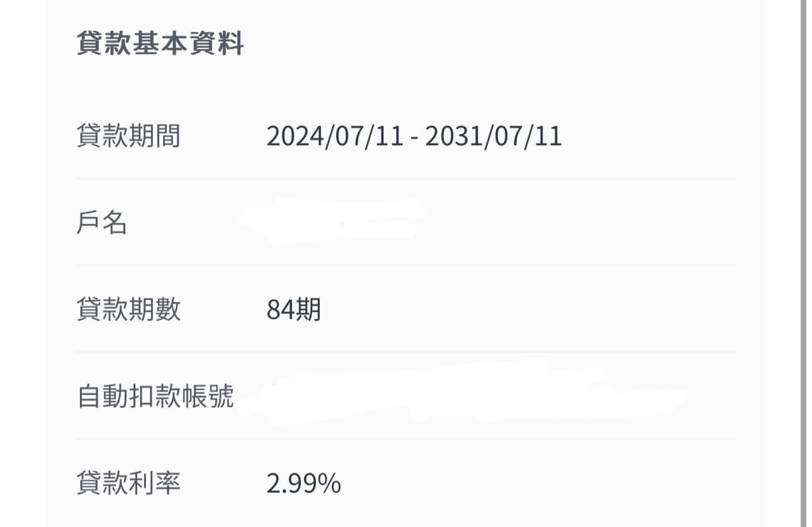Click the redacted auto-debit account number
The image size is (812, 527).
[x=463, y=392]
